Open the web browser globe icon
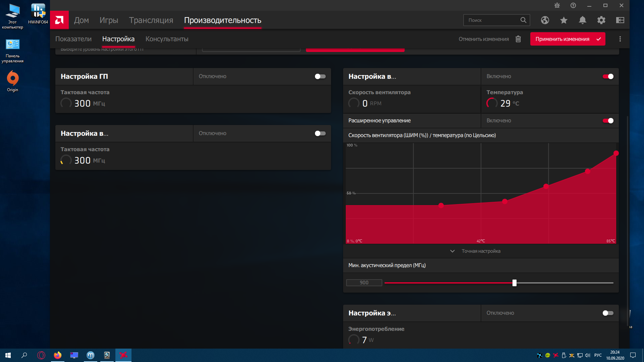 click(x=545, y=20)
